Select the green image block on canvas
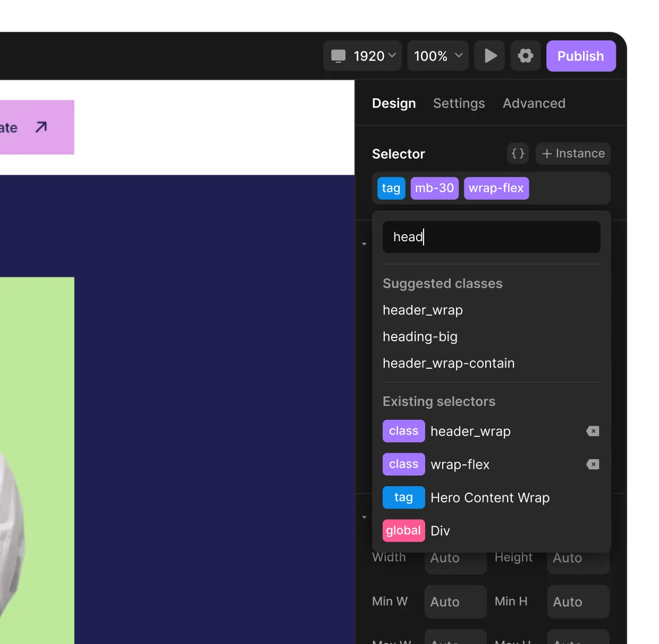This screenshot has height=644, width=659. click(x=37, y=460)
